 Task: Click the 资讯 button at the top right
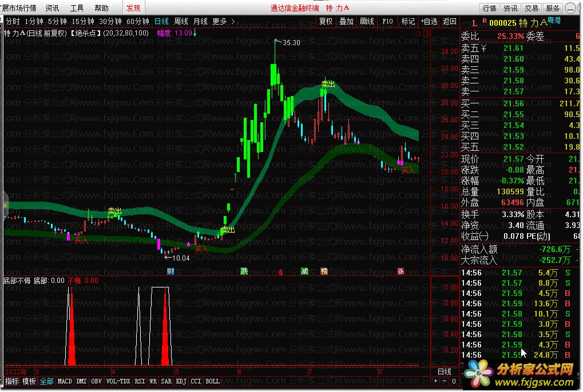point(510,8)
